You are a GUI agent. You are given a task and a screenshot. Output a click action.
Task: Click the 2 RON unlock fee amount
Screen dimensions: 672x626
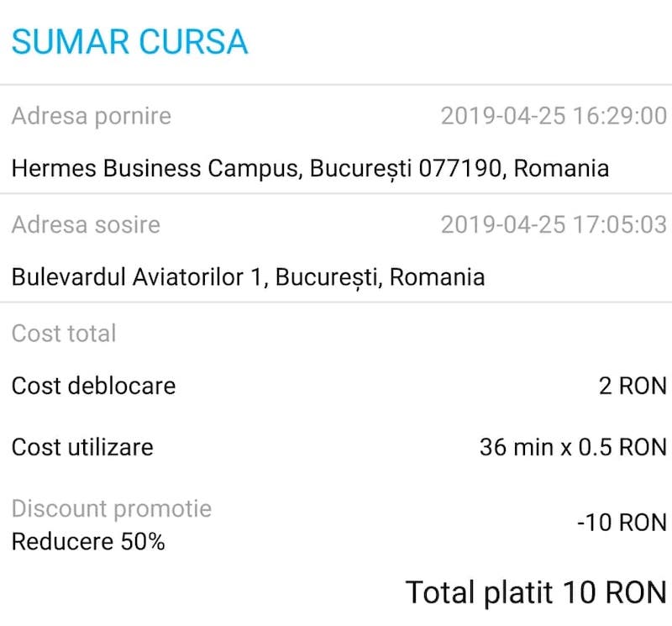[633, 386]
